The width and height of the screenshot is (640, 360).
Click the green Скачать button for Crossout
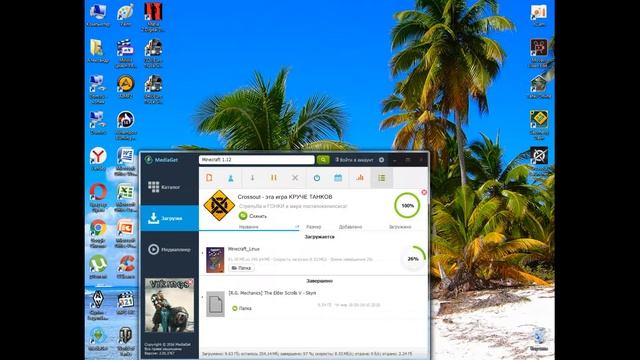pyautogui.click(x=253, y=216)
